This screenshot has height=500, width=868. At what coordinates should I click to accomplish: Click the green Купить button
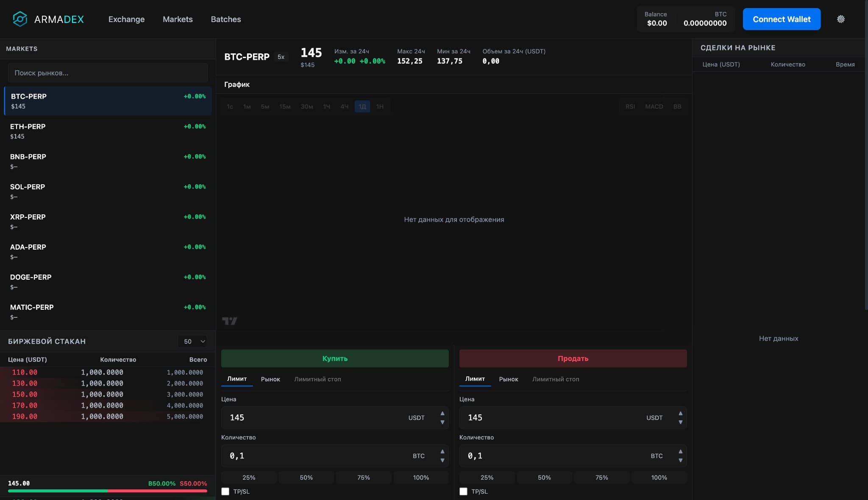click(334, 358)
